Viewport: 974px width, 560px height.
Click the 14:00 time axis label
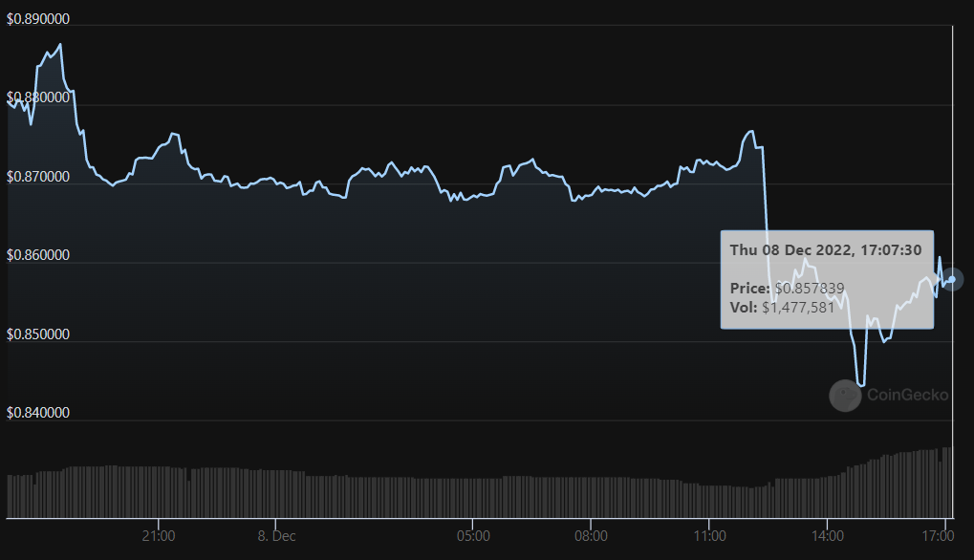coord(827,536)
